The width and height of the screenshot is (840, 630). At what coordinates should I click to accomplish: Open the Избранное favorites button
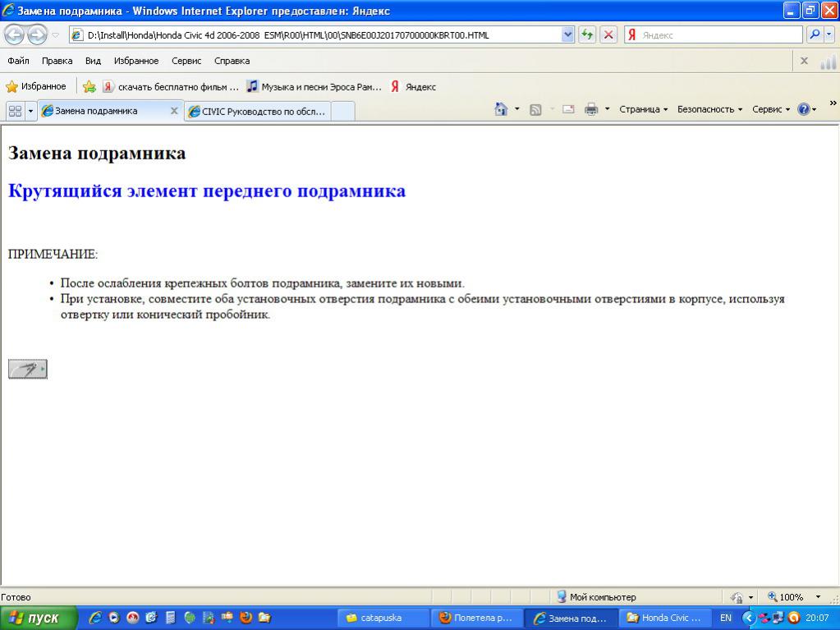tap(36, 86)
